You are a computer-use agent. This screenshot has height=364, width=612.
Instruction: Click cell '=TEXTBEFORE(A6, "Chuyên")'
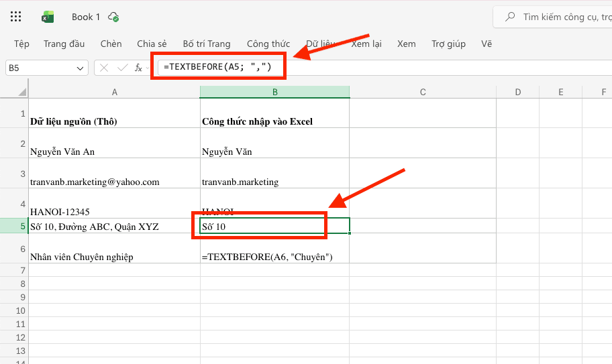[274, 249]
